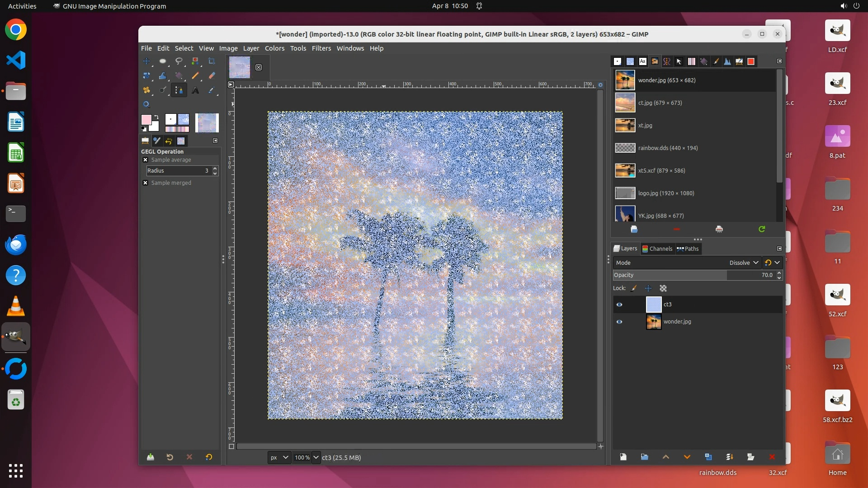The image size is (868, 488).
Task: Open the Filters menu
Action: 321,48
